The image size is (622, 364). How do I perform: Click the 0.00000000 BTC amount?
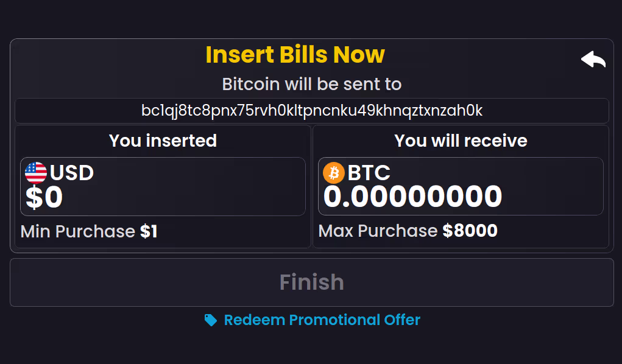pyautogui.click(x=412, y=196)
